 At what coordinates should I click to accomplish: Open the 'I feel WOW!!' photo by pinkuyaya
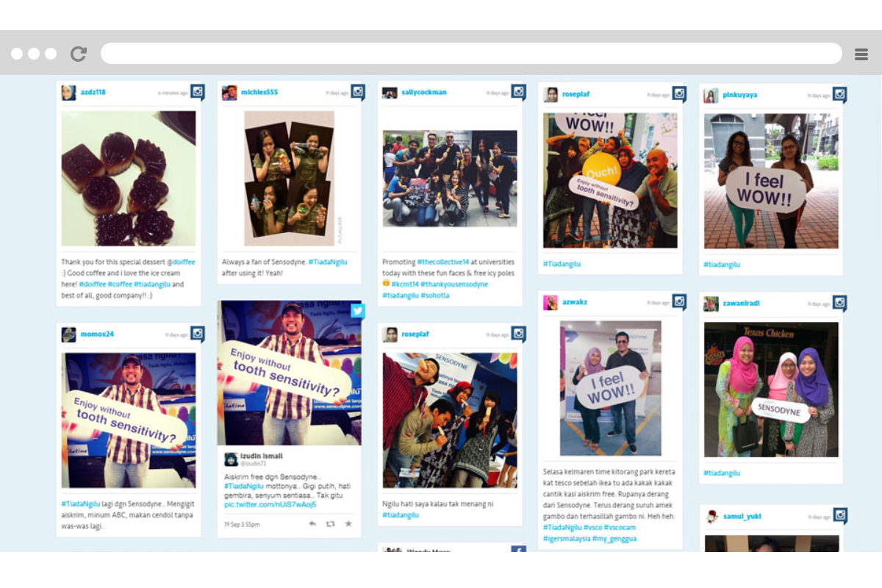click(771, 181)
